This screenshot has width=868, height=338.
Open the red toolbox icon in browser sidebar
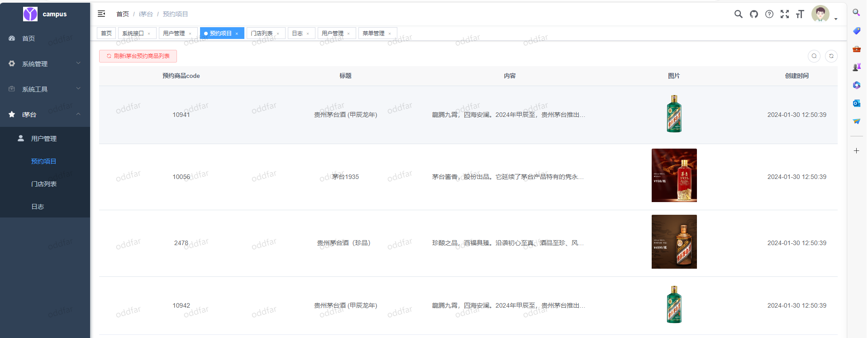tap(856, 49)
